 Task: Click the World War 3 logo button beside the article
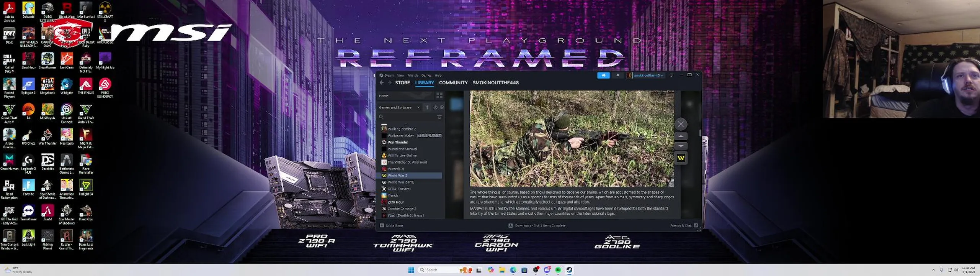coord(681,158)
